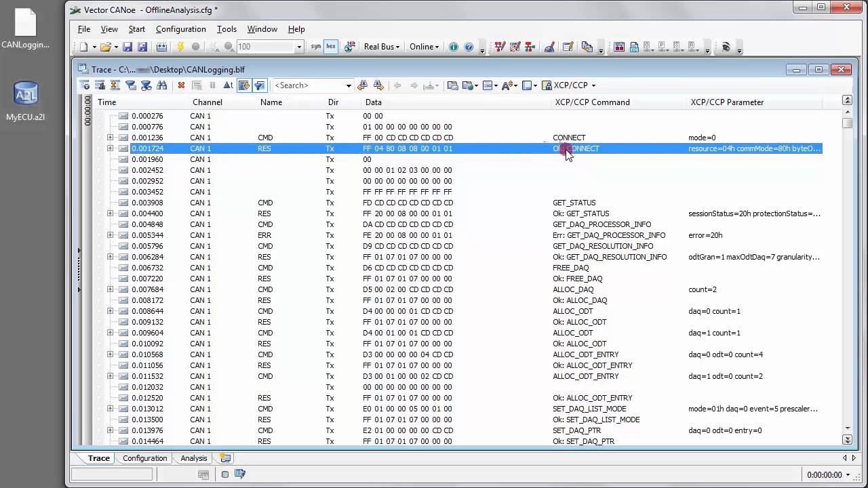Click the New configuration icon

84,47
